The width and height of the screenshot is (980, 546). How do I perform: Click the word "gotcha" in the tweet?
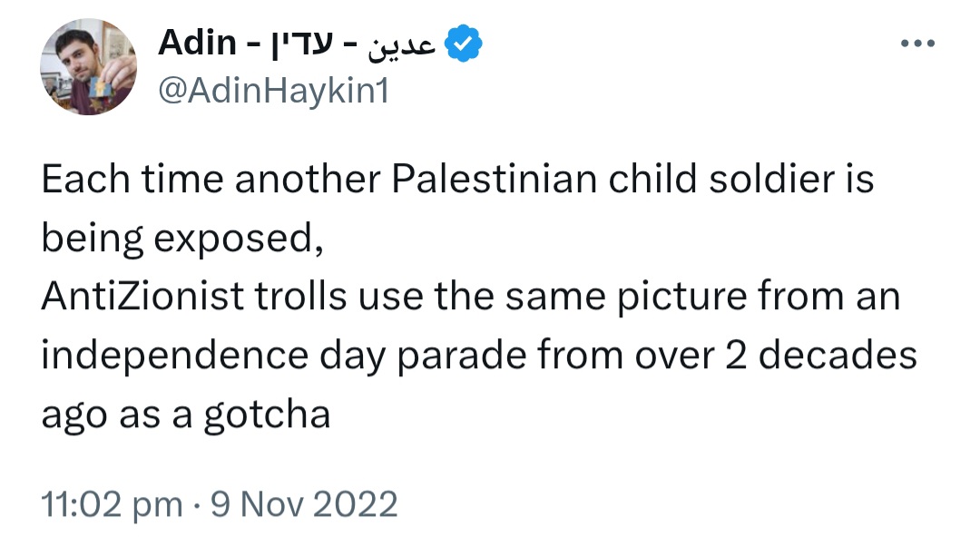point(267,414)
